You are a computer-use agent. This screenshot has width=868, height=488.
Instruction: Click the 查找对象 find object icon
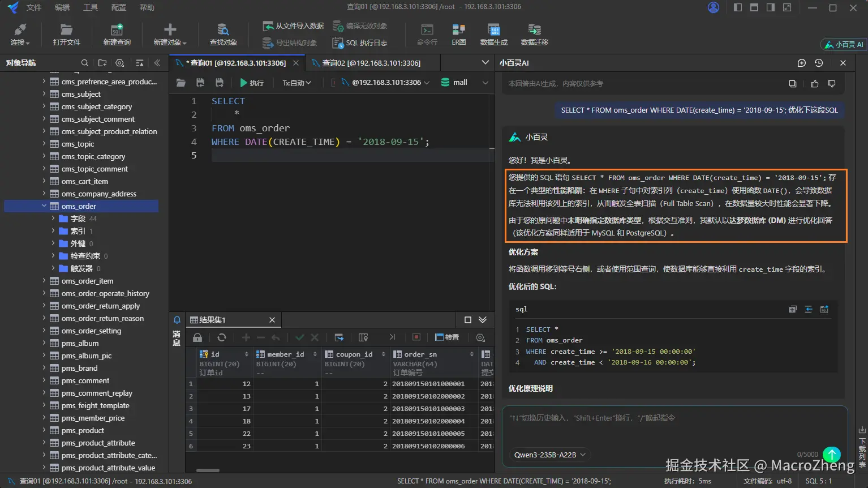[223, 29]
